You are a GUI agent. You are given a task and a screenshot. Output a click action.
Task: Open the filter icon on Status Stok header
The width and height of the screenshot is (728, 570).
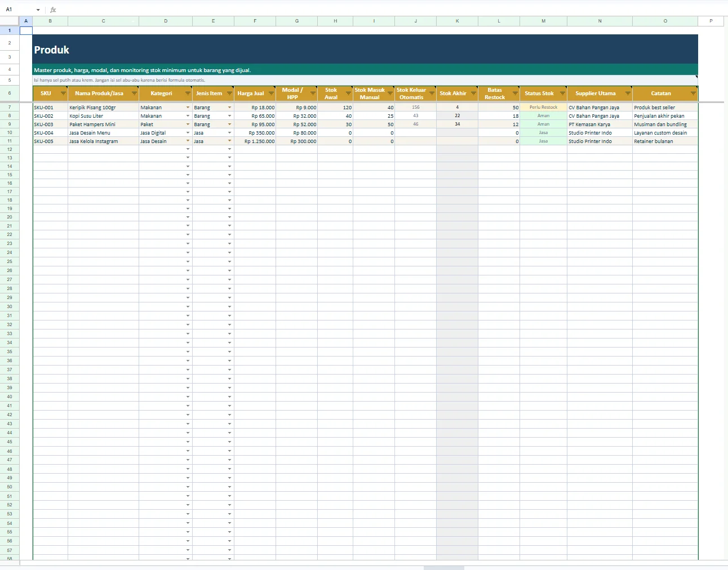[x=562, y=93]
